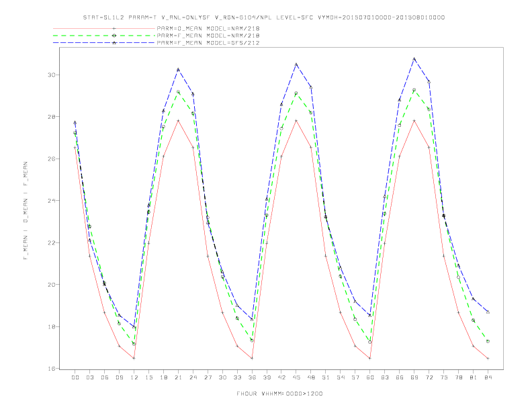Screen dimensions: 532x411
Task: Click y-axis tick label 20
Action: 51,285
